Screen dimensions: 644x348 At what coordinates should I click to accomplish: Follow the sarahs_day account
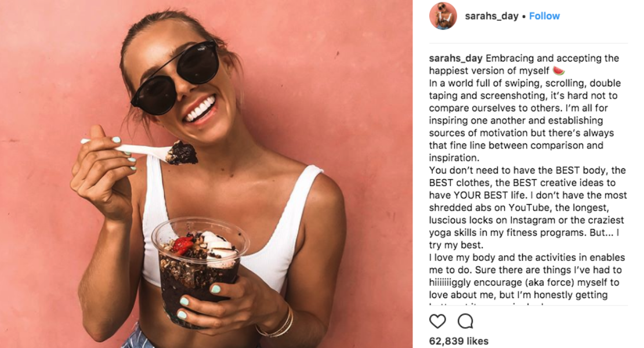(x=544, y=16)
